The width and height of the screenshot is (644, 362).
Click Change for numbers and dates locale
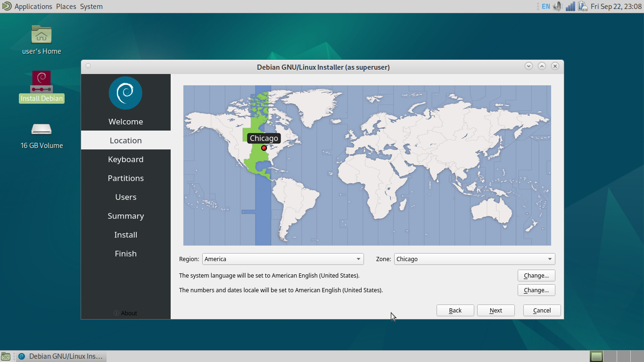pos(536,290)
